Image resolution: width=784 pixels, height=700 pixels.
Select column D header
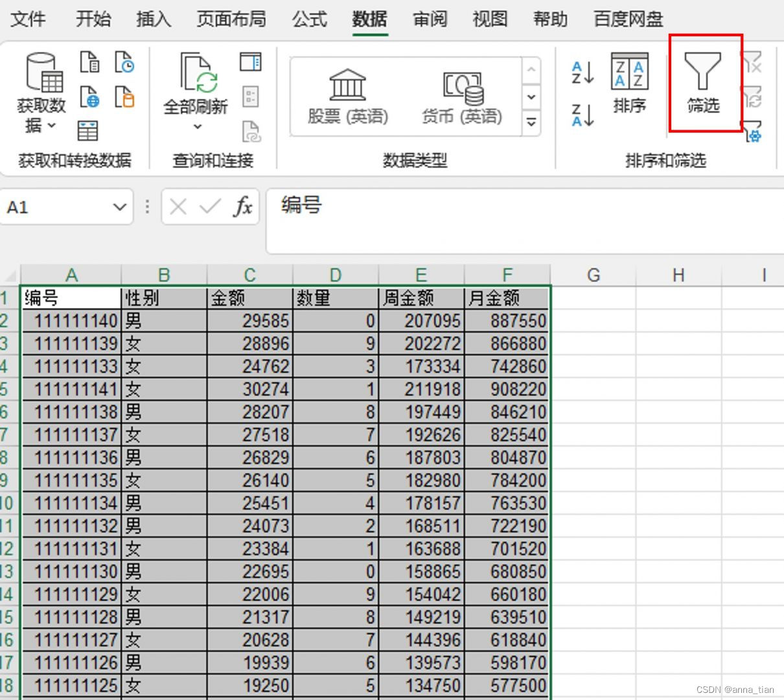[x=335, y=275]
